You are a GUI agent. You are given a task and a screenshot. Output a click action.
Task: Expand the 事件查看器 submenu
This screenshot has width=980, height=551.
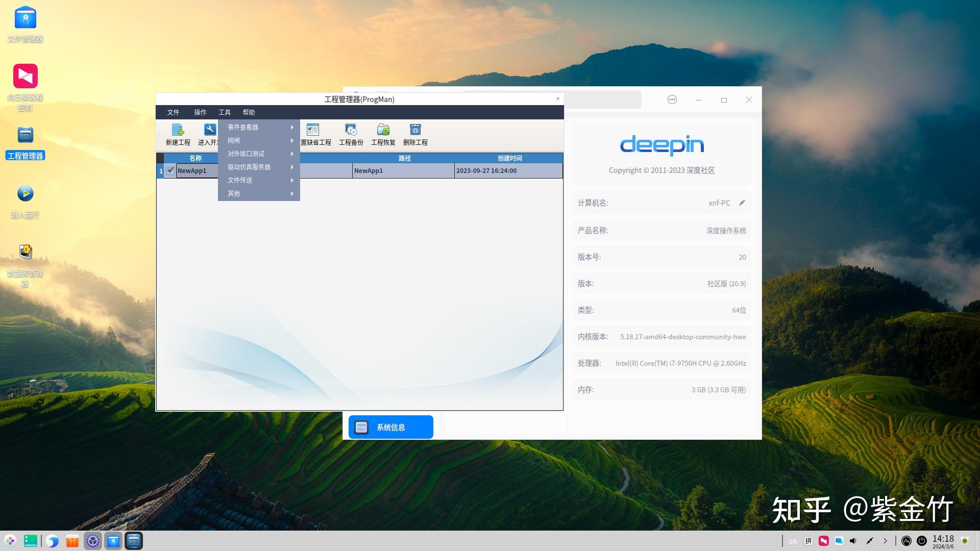click(259, 127)
